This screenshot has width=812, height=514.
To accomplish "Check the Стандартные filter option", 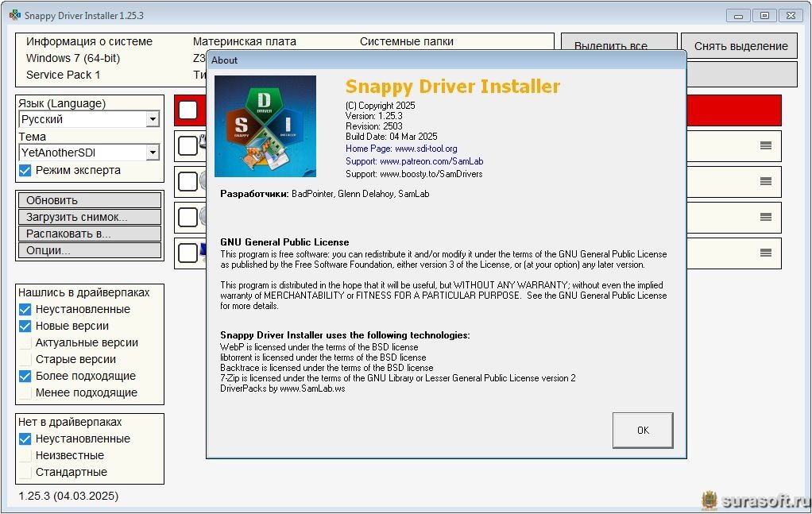I will point(25,472).
